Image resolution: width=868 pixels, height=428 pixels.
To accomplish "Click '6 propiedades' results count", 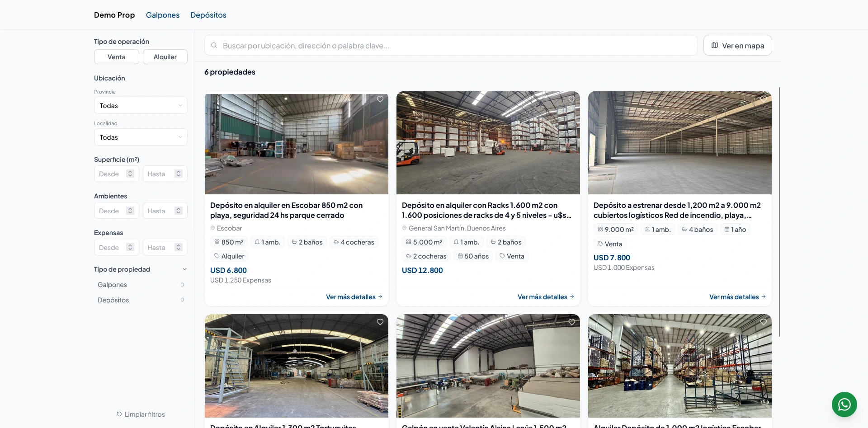I will 230,72.
